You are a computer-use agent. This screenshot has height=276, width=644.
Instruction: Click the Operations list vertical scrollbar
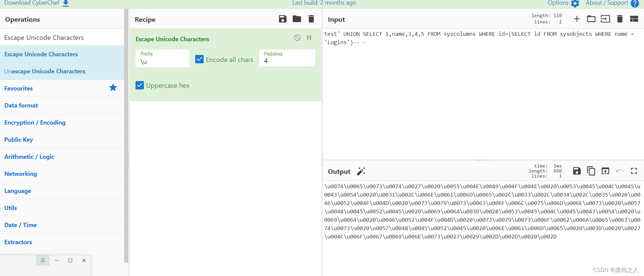point(126,136)
